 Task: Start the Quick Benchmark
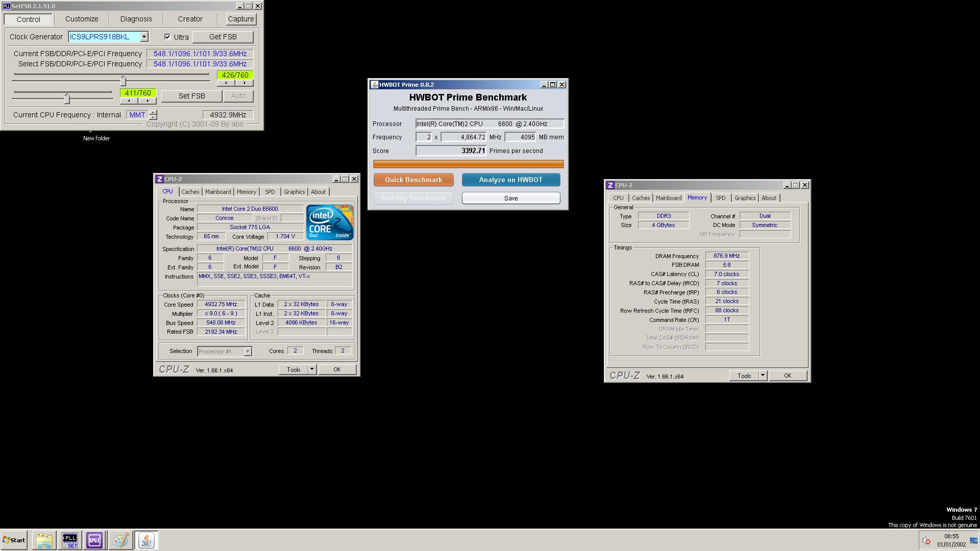pos(413,180)
